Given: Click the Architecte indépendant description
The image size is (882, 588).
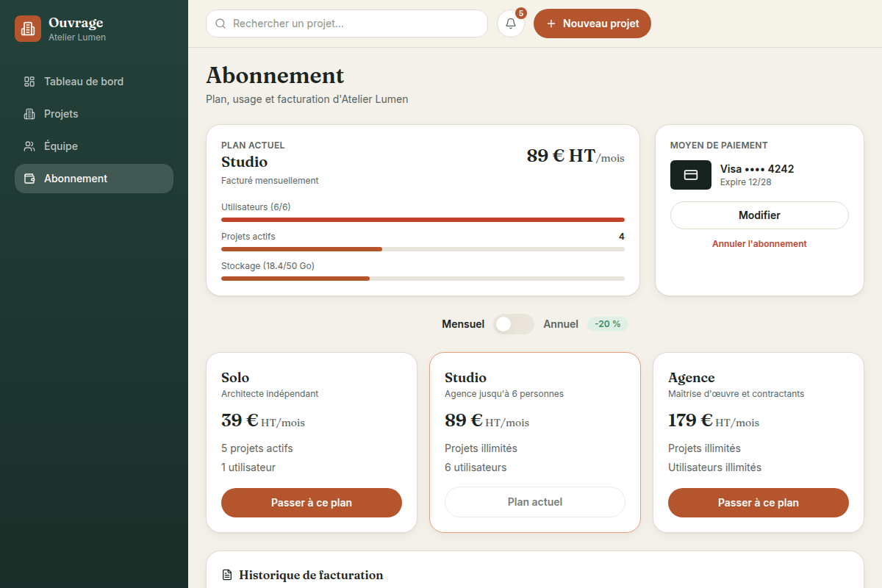Looking at the screenshot, I should (x=270, y=394).
